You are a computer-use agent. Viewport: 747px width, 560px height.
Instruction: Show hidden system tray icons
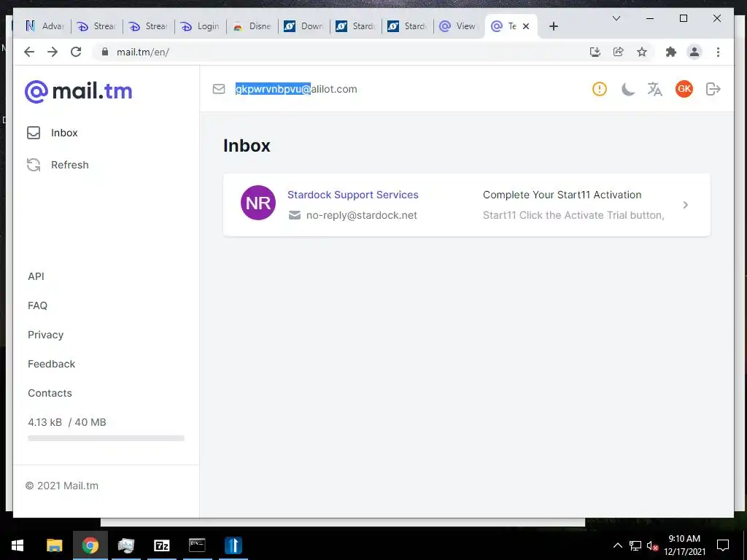click(x=617, y=545)
